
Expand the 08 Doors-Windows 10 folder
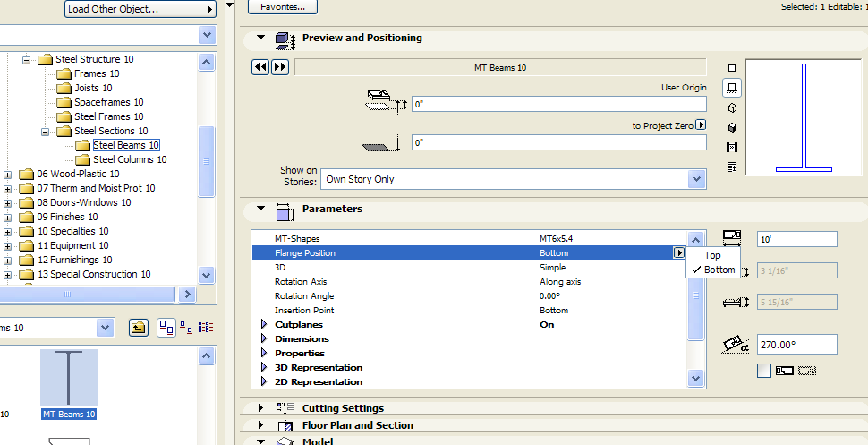pyautogui.click(x=8, y=203)
